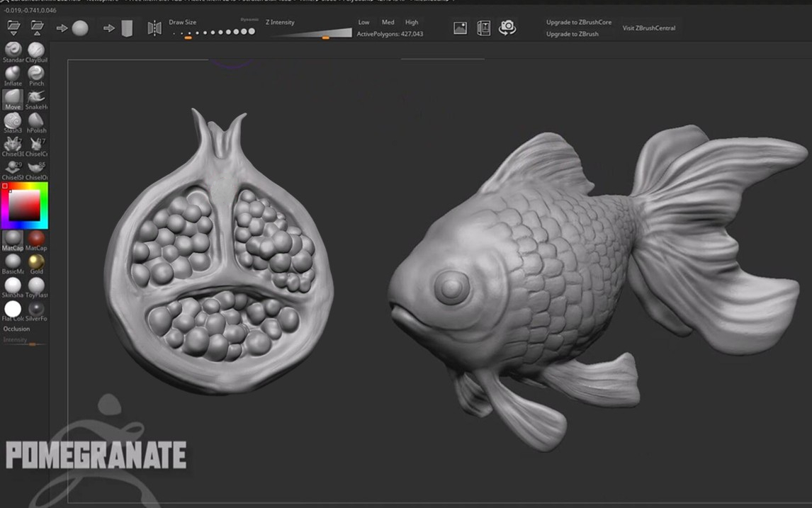
Task: Choose the Gold material sphere
Action: click(35, 263)
